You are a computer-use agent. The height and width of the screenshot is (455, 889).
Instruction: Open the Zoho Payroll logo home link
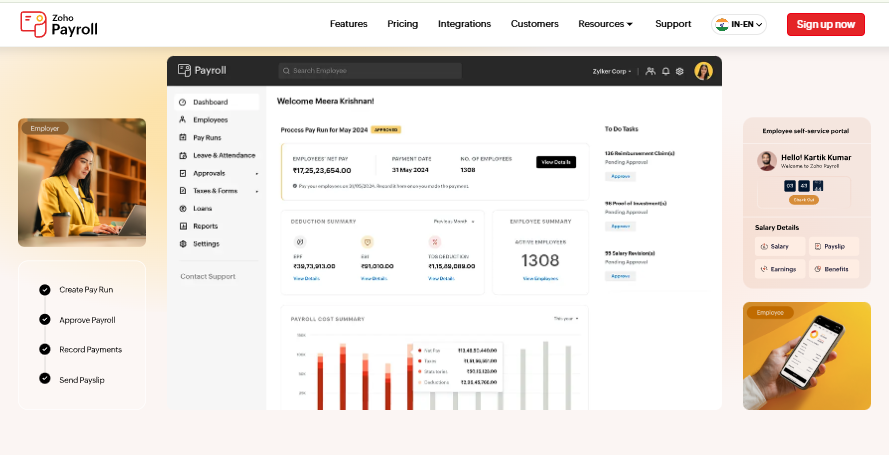point(59,24)
